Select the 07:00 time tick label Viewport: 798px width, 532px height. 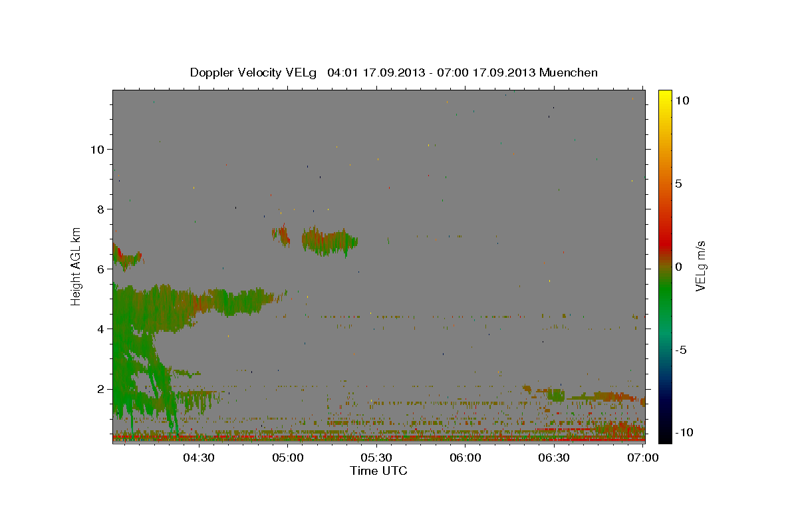pyautogui.click(x=643, y=458)
